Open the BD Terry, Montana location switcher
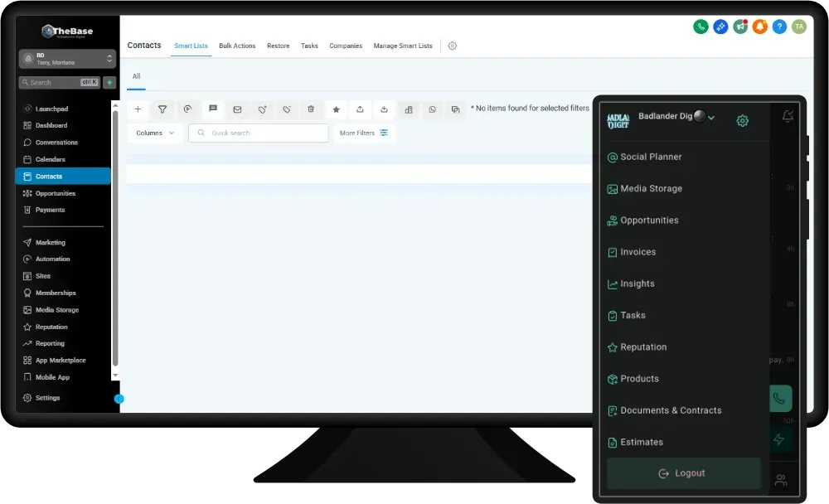Image resolution: width=829 pixels, height=504 pixels. coord(67,59)
